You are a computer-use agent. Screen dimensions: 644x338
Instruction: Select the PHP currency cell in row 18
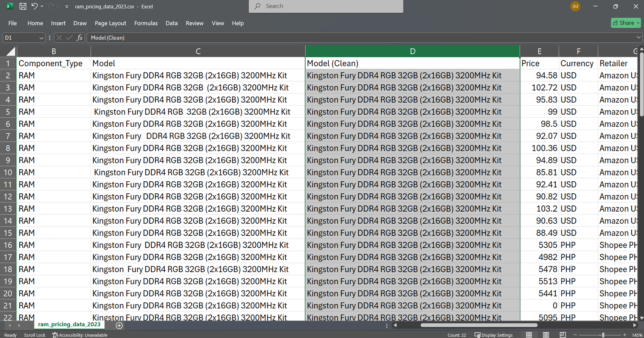578,269
